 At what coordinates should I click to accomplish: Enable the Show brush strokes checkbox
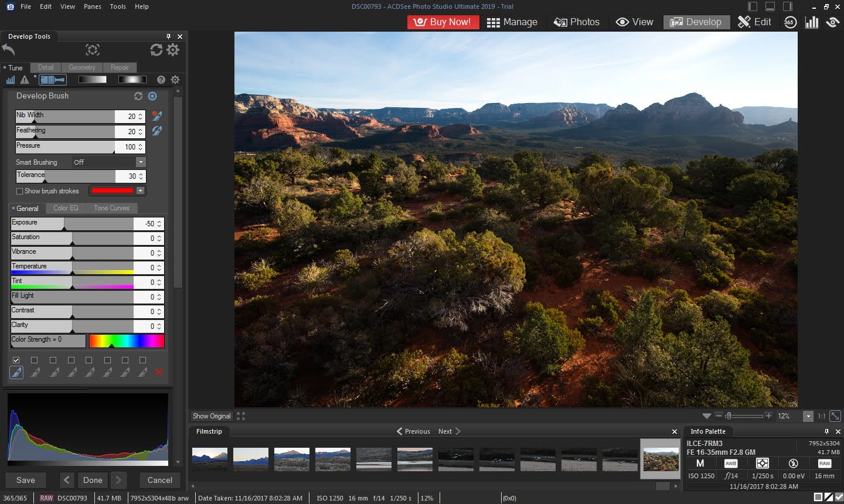[x=19, y=191]
